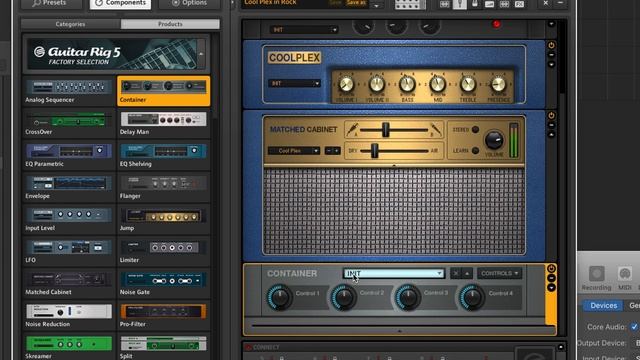Open the Coolplex INIT preset dropdown
This screenshot has width=640, height=360.
tap(294, 83)
